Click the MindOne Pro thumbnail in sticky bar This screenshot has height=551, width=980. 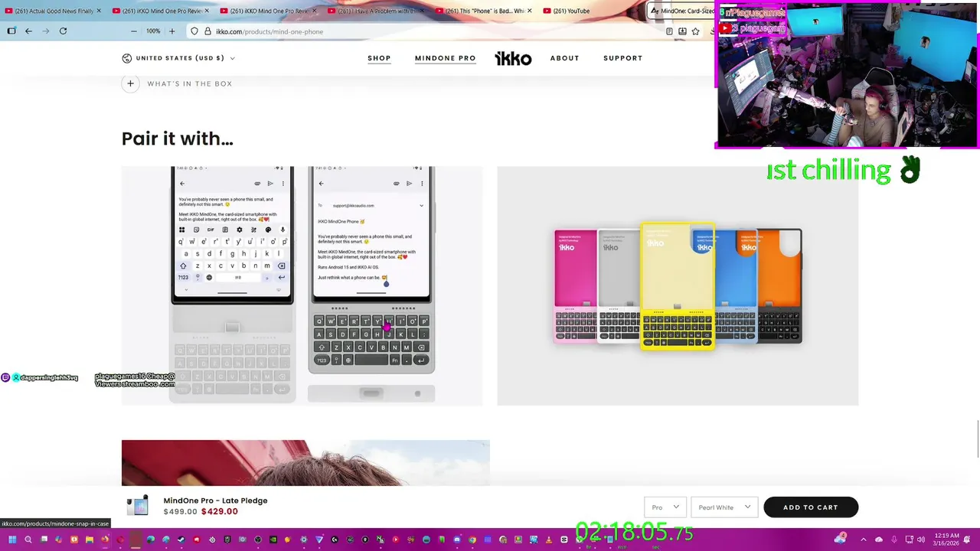[x=138, y=506]
